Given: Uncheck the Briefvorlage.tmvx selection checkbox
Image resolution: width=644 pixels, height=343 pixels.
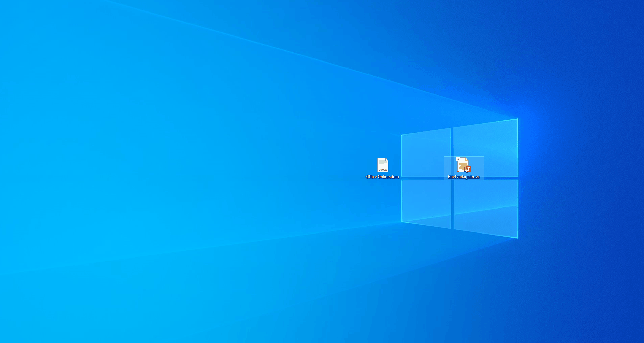Looking at the screenshot, I should click(x=458, y=159).
